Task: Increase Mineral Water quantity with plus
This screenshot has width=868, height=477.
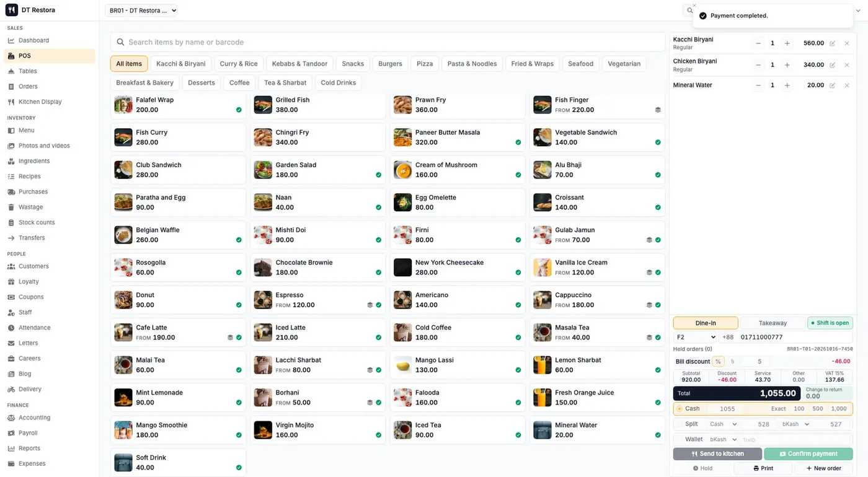Action: (x=787, y=85)
